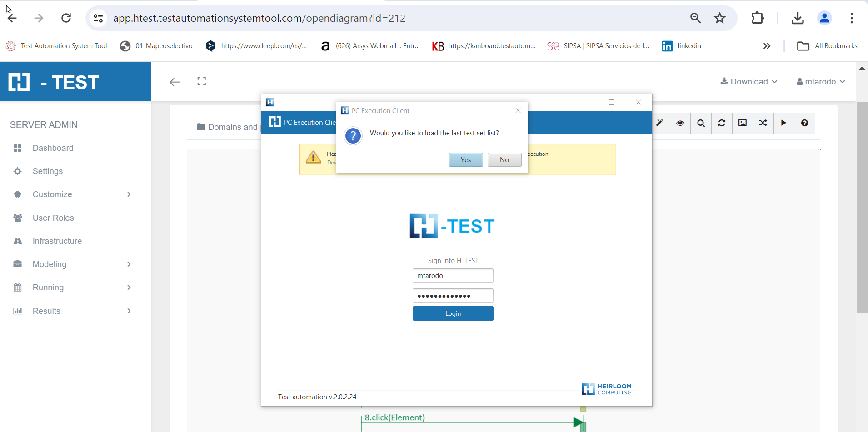Open the Download dropdown menu
The image size is (868, 432).
[749, 82]
